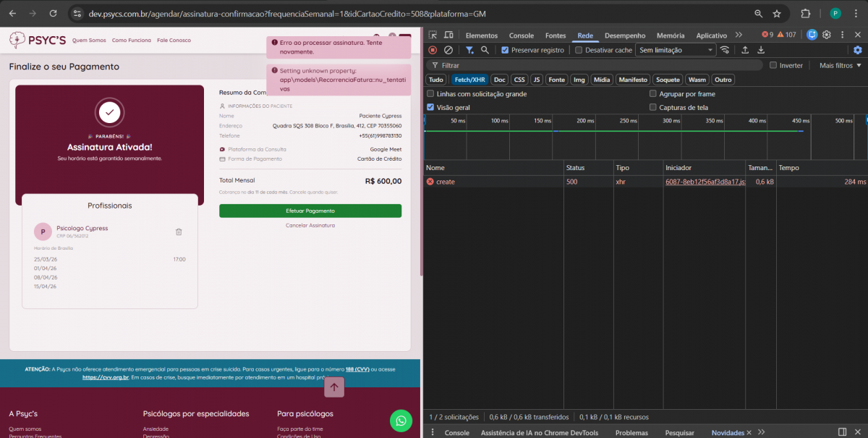Open the Sem limitação throttling dropdown
This screenshot has width=868, height=438.
point(676,50)
